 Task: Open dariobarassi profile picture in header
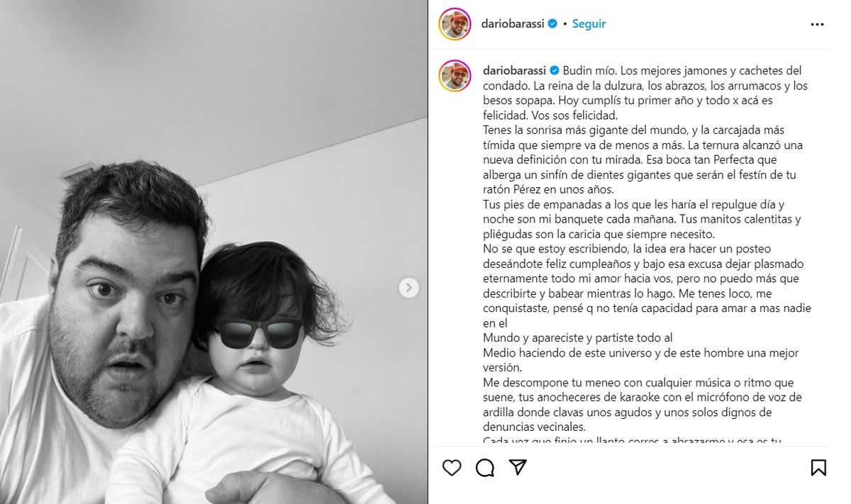(x=455, y=24)
